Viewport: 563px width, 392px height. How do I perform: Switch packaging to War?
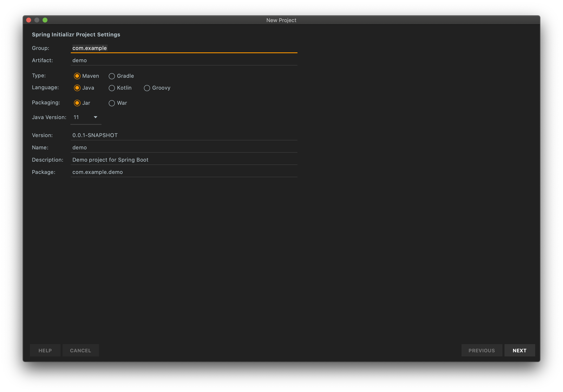pos(112,103)
